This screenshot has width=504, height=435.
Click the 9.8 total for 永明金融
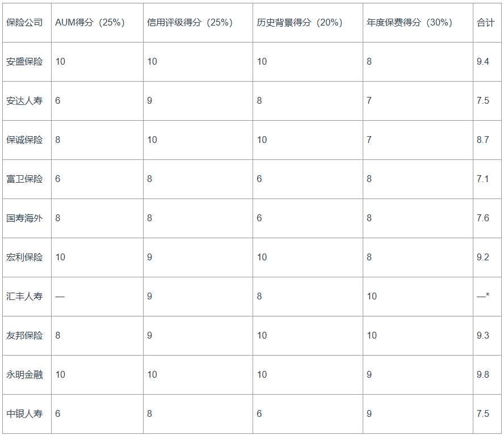[x=483, y=375]
